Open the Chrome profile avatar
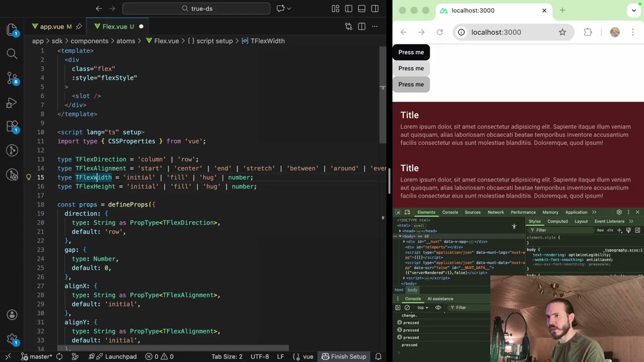The image size is (644, 362). (x=615, y=32)
